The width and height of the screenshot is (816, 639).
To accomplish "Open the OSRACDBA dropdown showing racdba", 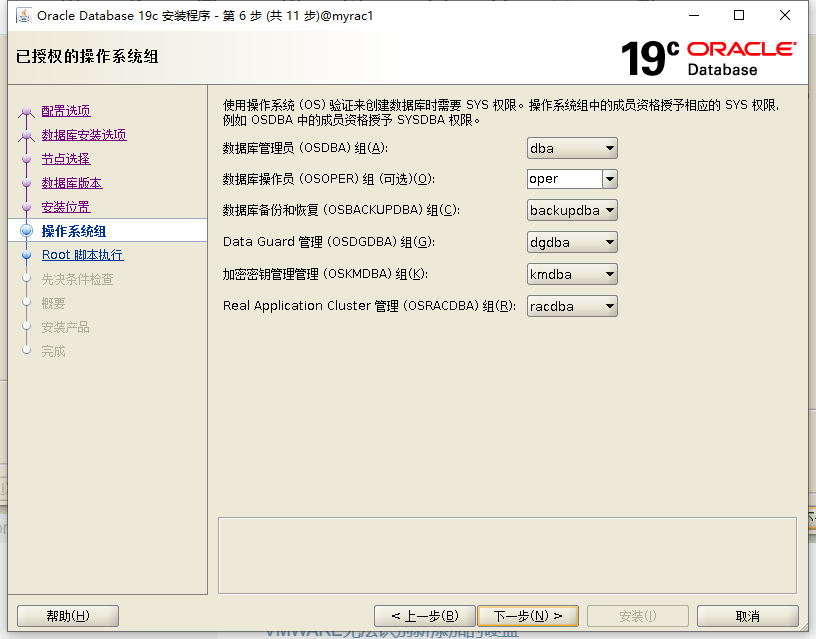I will coord(572,306).
